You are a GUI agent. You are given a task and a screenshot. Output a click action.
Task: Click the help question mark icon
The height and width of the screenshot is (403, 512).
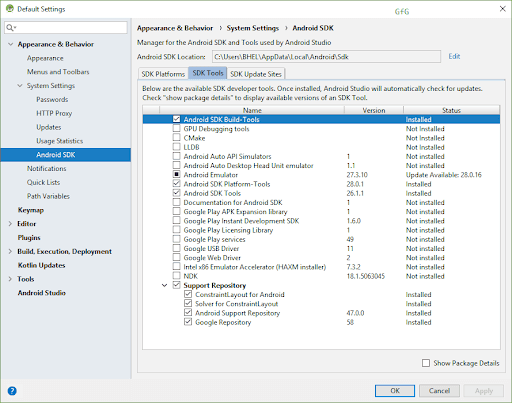pyautogui.click(x=12, y=391)
